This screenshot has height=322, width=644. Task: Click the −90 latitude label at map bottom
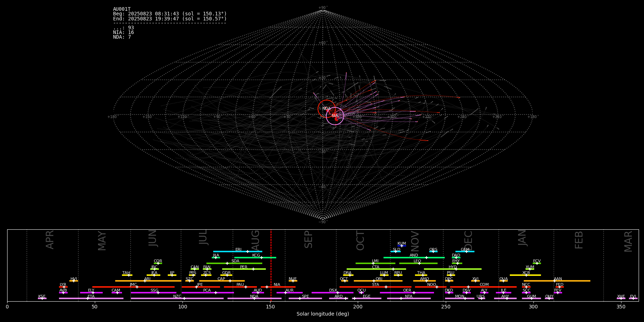322,222
